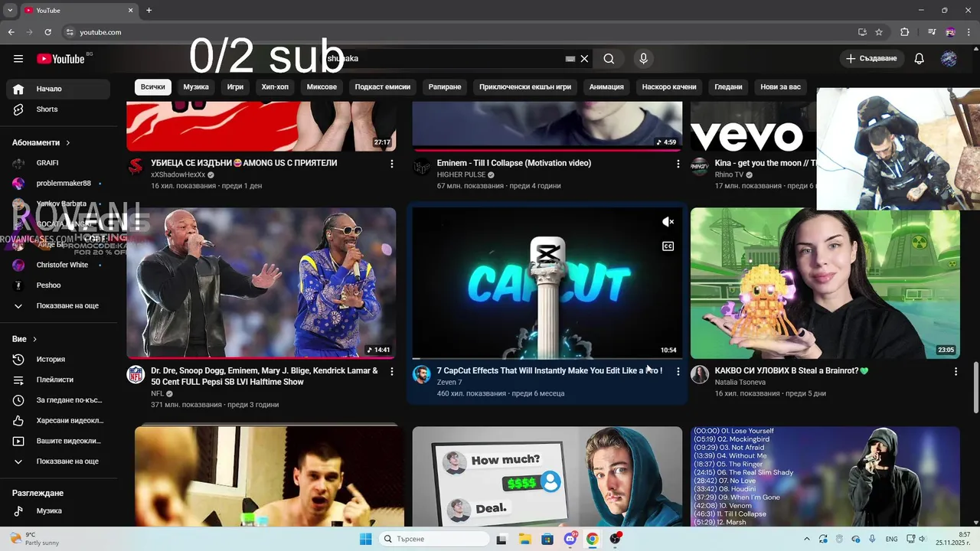This screenshot has height=551, width=980.
Task: Open options for Among Us video
Action: [x=392, y=164]
